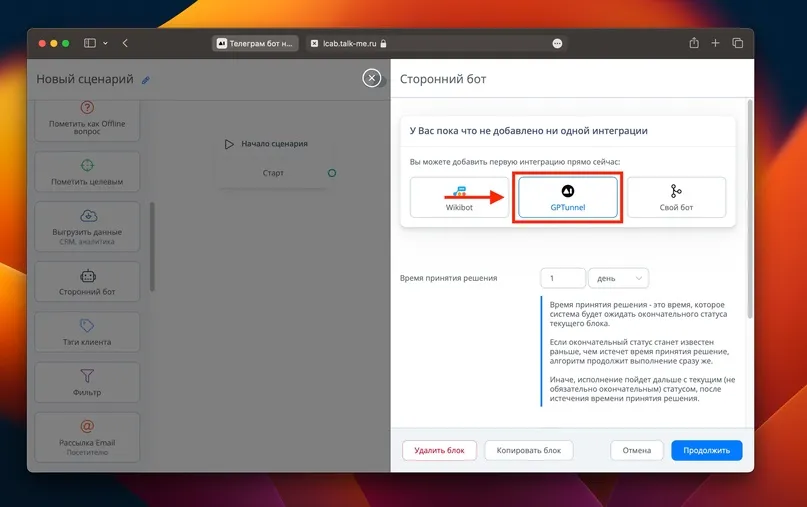Click the Выгрузить данные cloud icon
This screenshot has width=807, height=507.
pos(89,216)
